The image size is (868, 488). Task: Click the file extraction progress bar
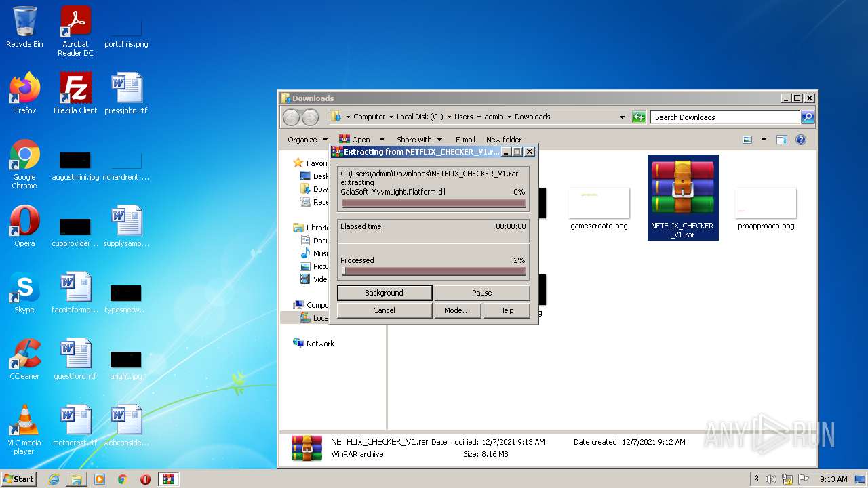click(x=434, y=203)
